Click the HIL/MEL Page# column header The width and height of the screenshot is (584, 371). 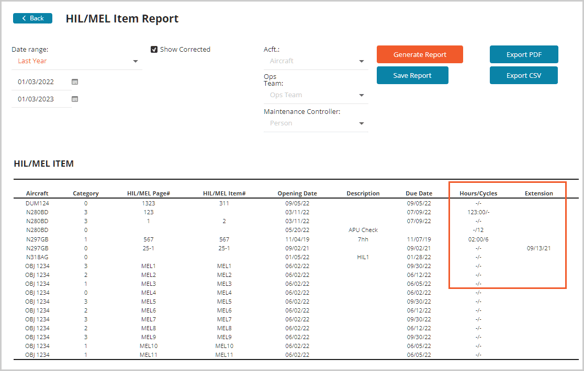click(x=148, y=193)
